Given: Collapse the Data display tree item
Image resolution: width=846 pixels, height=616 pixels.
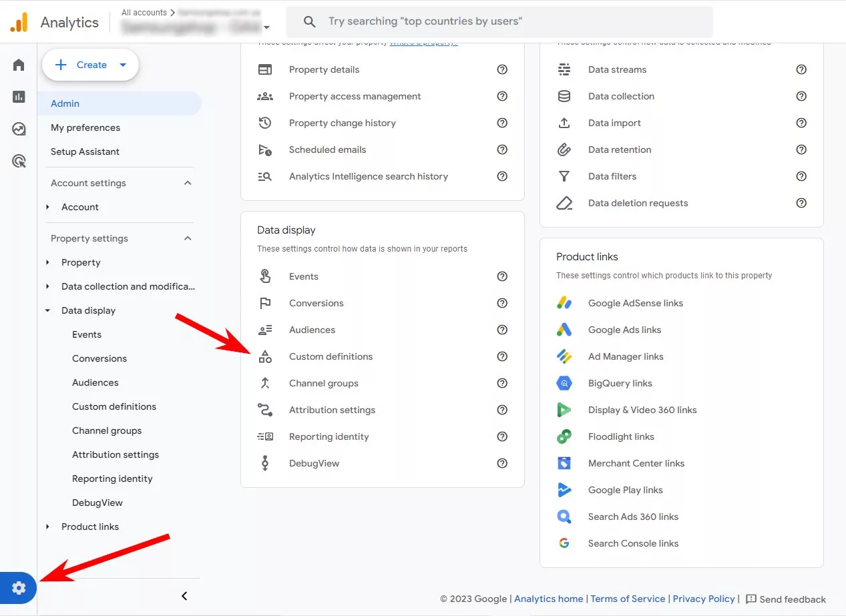Looking at the screenshot, I should 47,310.
